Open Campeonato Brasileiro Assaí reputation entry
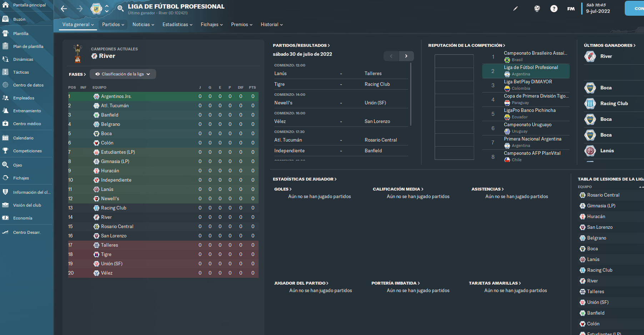This screenshot has width=644, height=335. point(526,56)
